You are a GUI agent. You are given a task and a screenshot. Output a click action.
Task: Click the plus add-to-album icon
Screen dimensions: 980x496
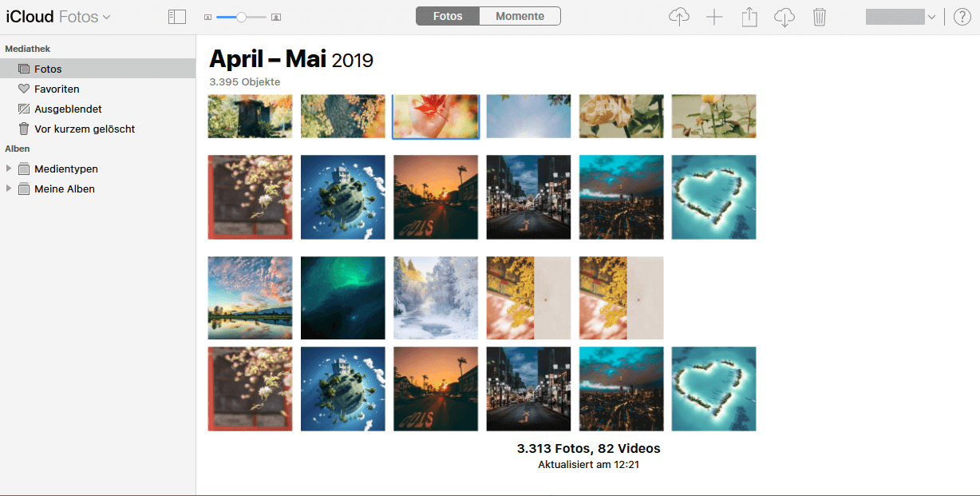714,17
